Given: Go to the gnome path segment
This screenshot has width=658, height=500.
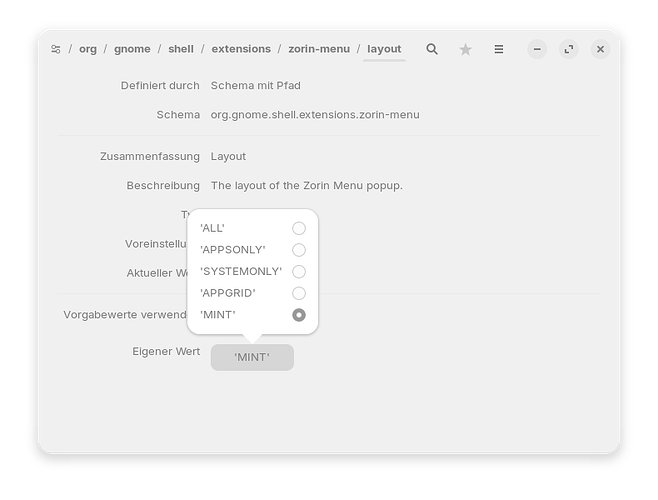Looking at the screenshot, I should click(133, 49).
